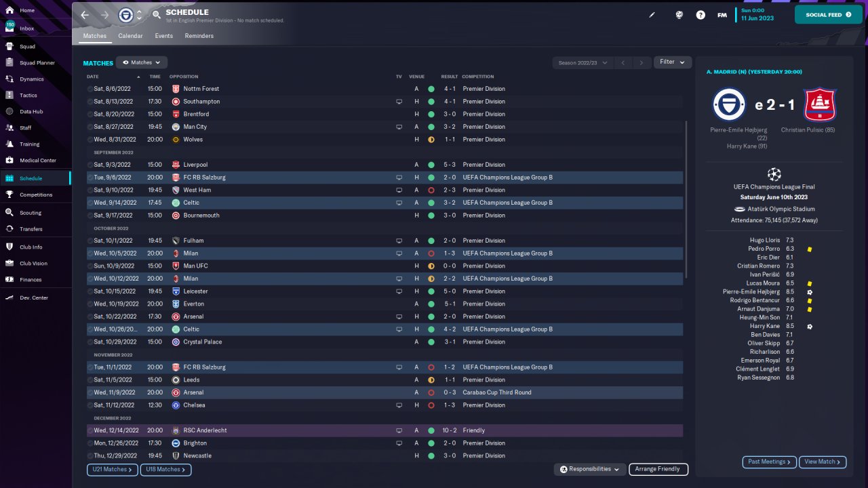Select the Bournemouth match row circle
The height and width of the screenshot is (488, 868).
(x=90, y=216)
